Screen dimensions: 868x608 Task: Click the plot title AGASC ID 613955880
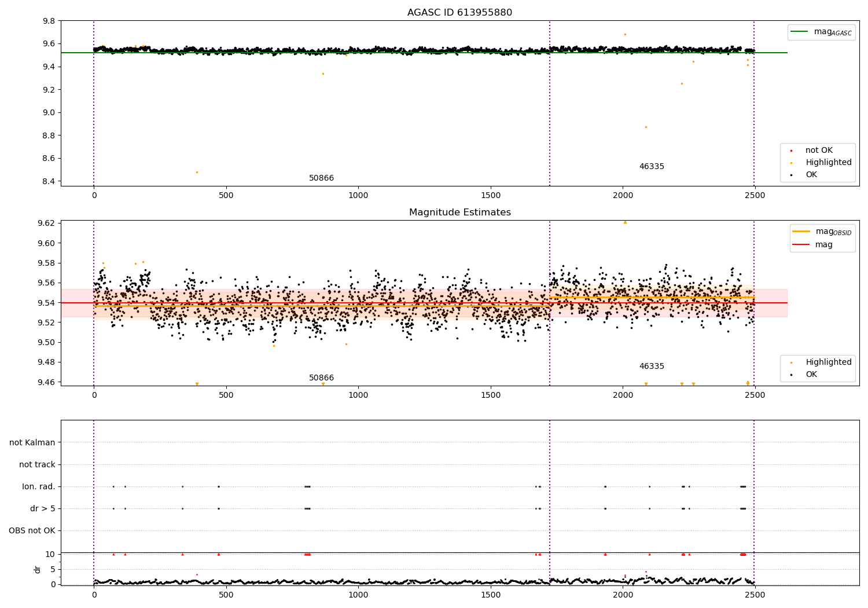[459, 13]
